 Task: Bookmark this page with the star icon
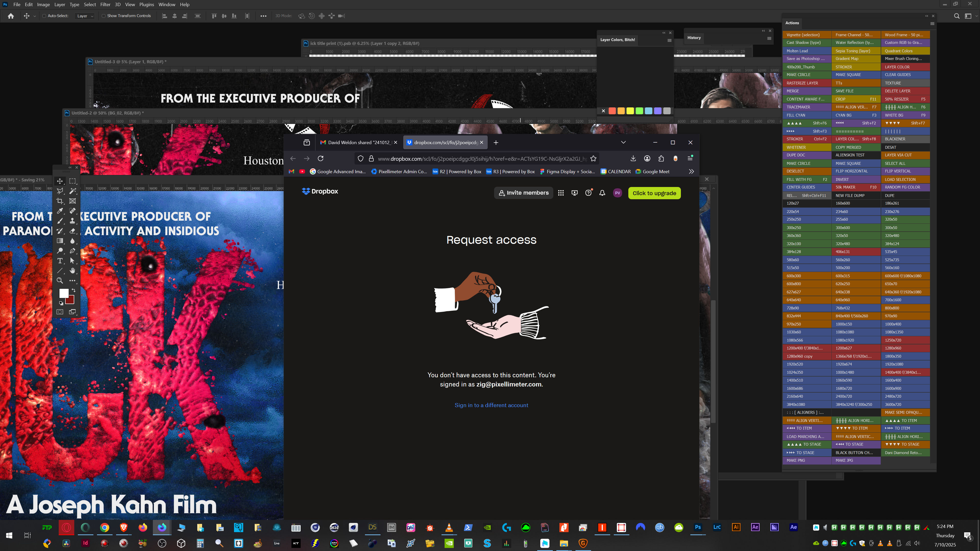pos(593,159)
